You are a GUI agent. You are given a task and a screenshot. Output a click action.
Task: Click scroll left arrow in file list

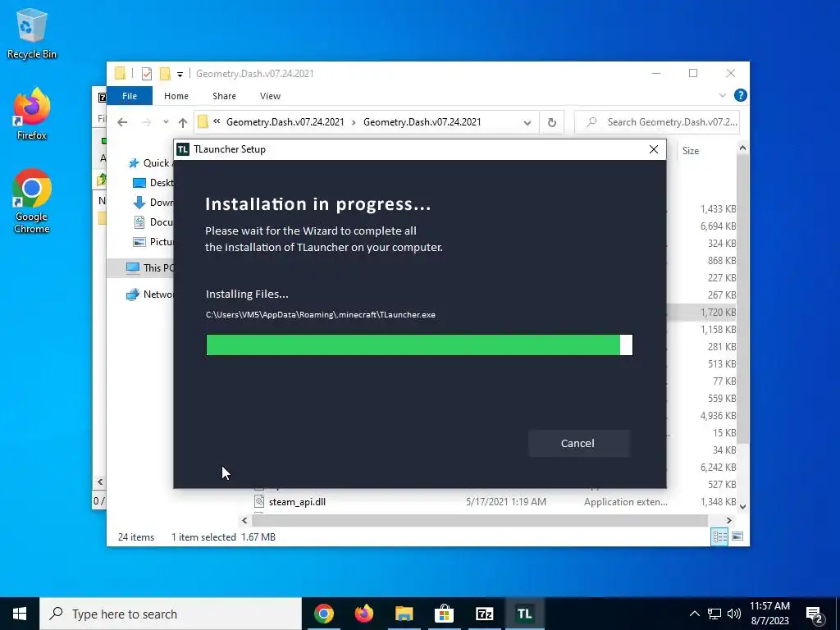pyautogui.click(x=244, y=520)
